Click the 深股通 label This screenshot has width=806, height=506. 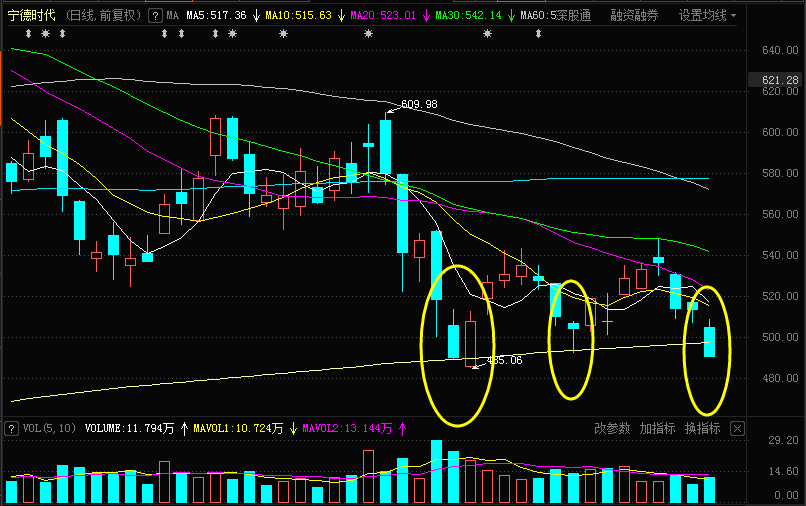574,15
